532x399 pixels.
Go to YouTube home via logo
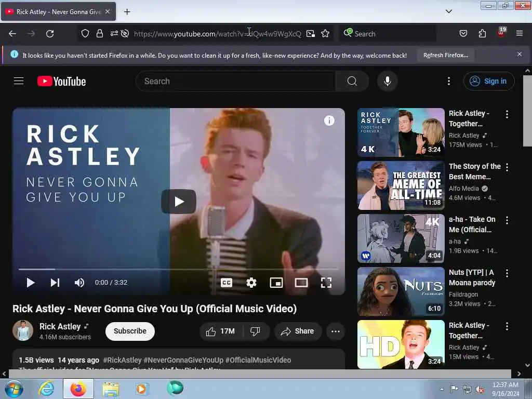61,81
